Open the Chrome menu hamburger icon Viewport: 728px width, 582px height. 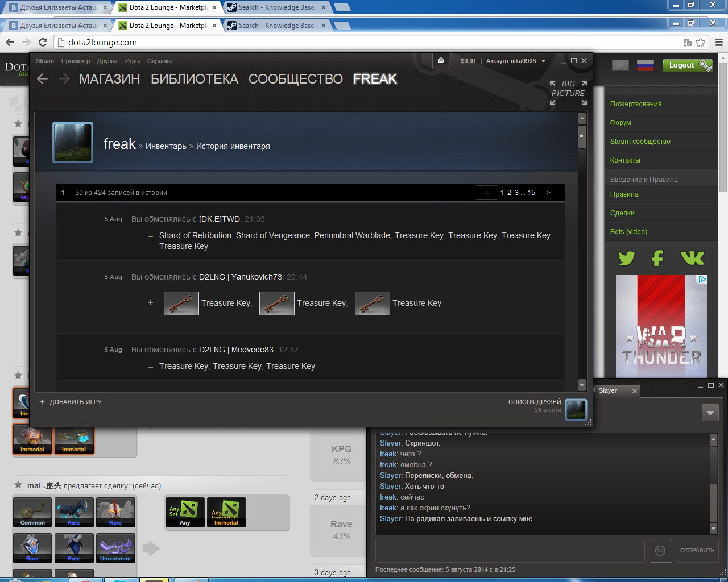click(719, 42)
